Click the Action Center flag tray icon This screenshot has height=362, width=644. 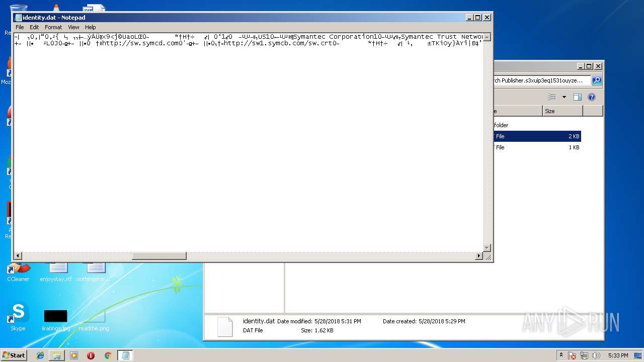(572, 355)
